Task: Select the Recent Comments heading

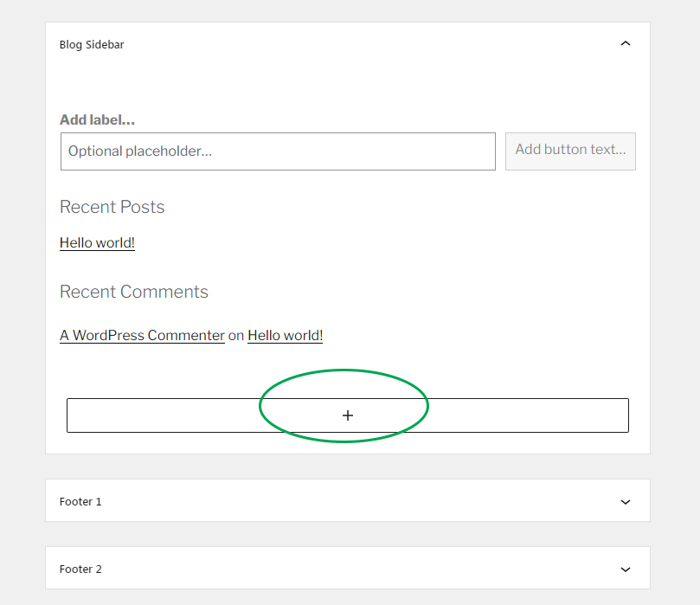Action: (134, 292)
